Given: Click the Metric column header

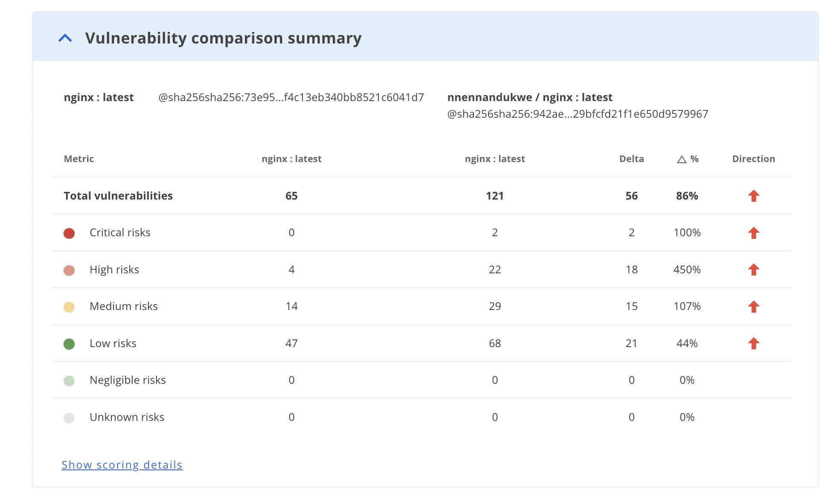Looking at the screenshot, I should 79,159.
